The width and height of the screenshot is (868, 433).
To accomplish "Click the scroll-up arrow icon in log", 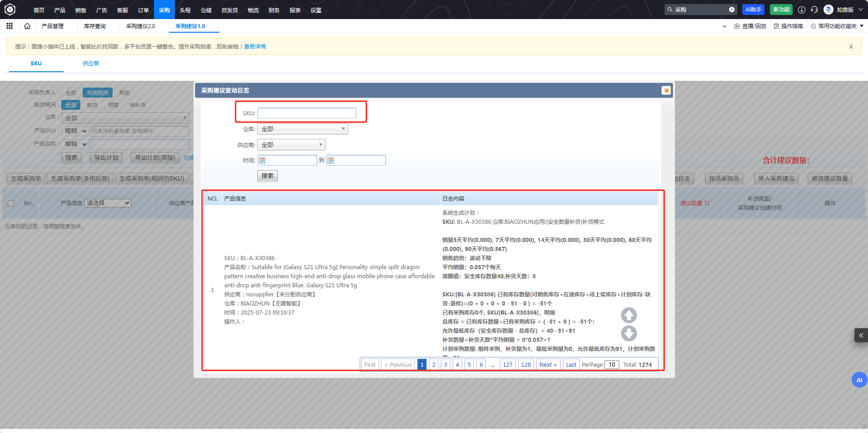I will coord(629,315).
